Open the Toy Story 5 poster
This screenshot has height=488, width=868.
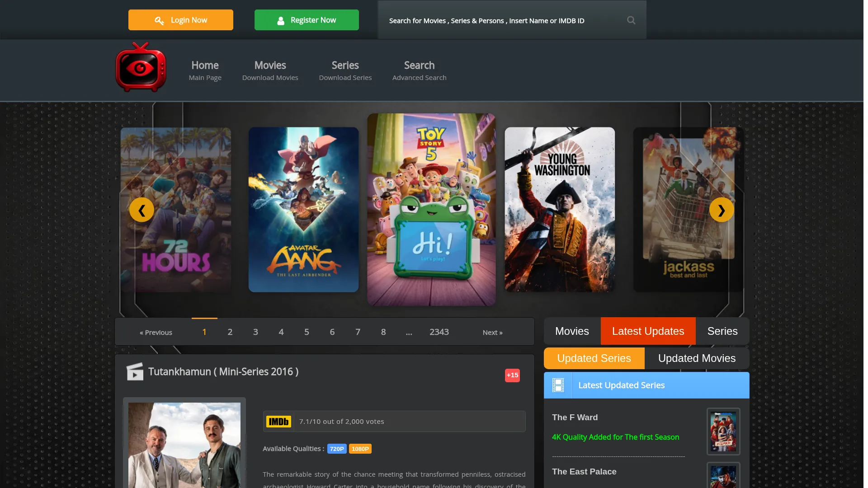[x=432, y=210]
